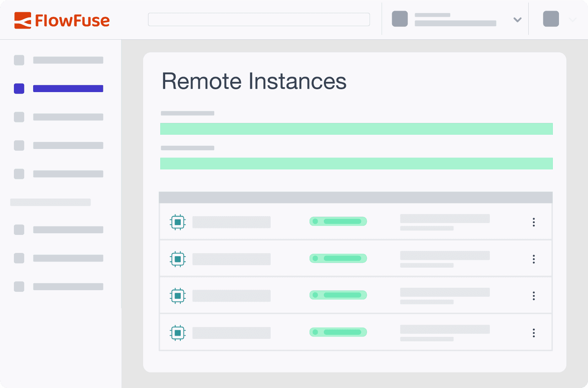Click the highlighted active sidebar navigation icon

19,88
